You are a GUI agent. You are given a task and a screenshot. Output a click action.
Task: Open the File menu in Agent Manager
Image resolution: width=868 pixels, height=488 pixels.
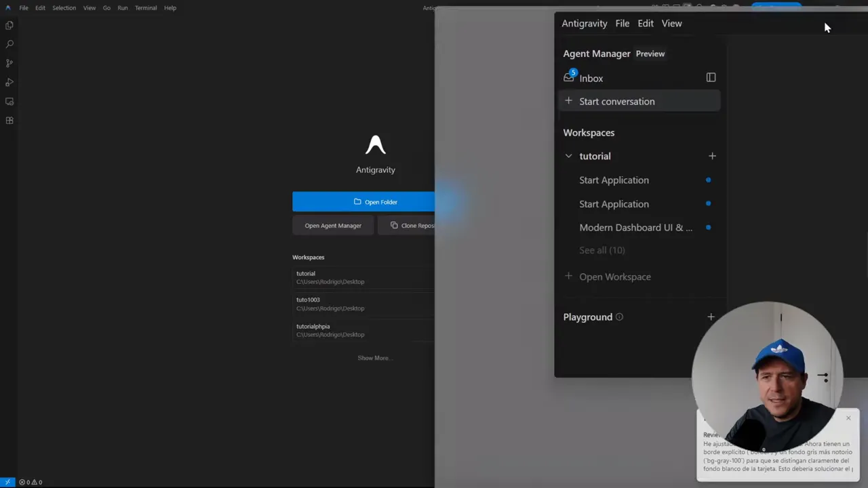tap(622, 23)
